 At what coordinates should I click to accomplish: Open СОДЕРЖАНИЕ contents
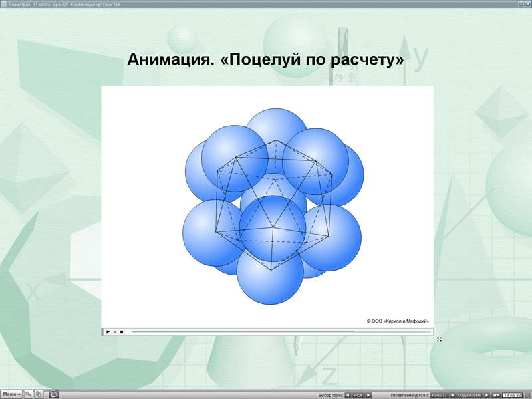tap(469, 395)
